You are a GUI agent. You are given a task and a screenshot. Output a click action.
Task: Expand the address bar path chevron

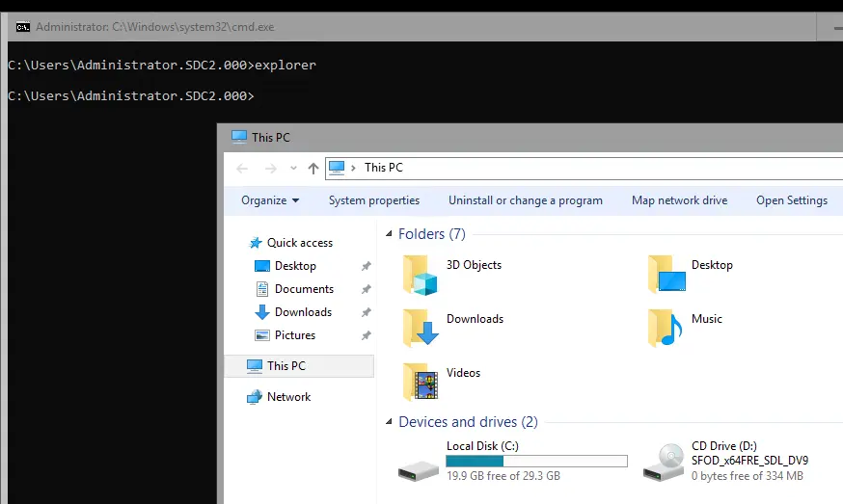click(353, 169)
